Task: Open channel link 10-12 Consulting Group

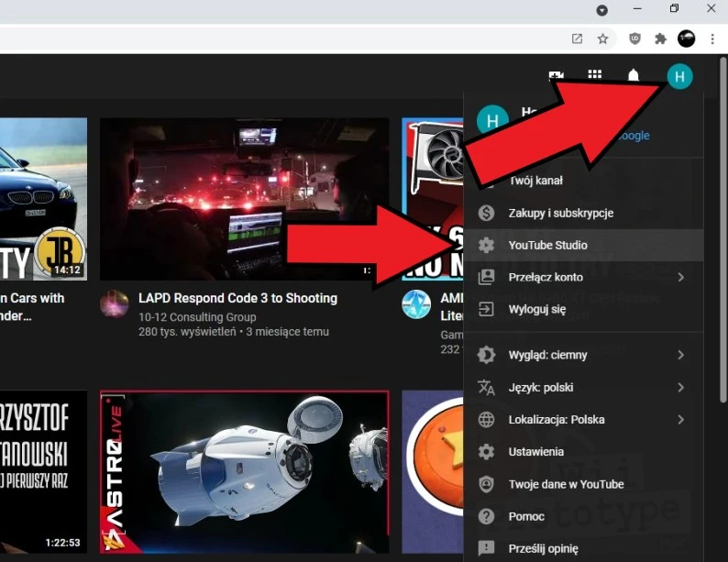Action: point(197,317)
